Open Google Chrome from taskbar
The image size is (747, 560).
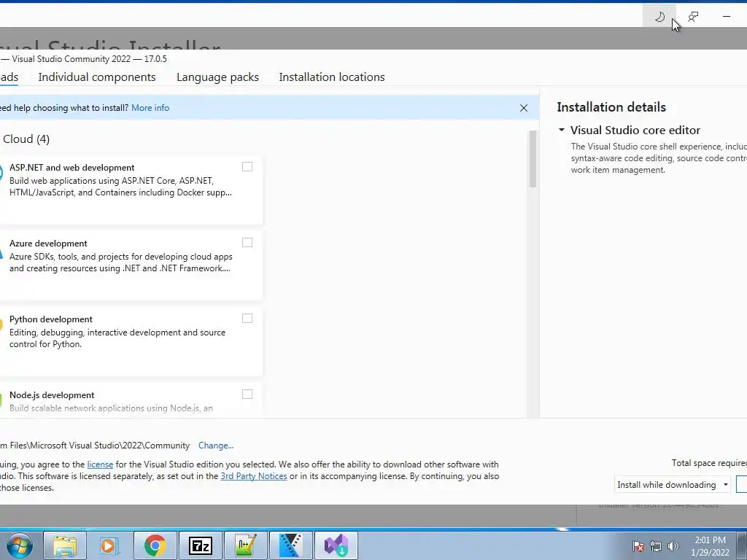tap(155, 545)
